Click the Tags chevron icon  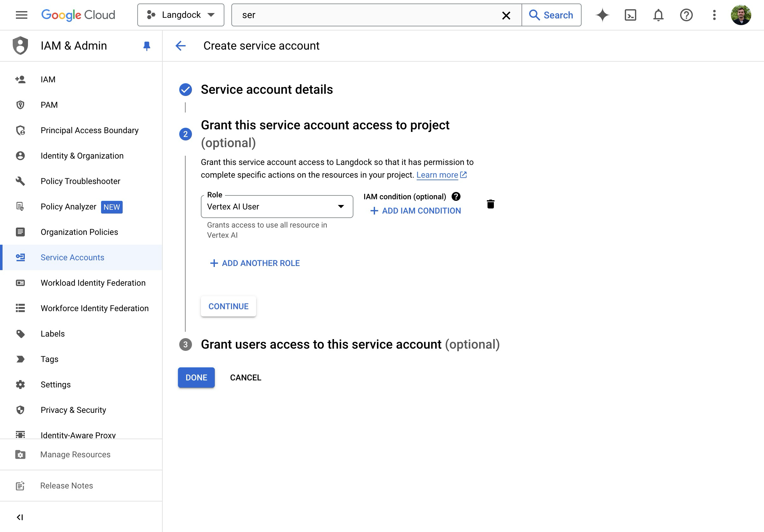coord(20,359)
